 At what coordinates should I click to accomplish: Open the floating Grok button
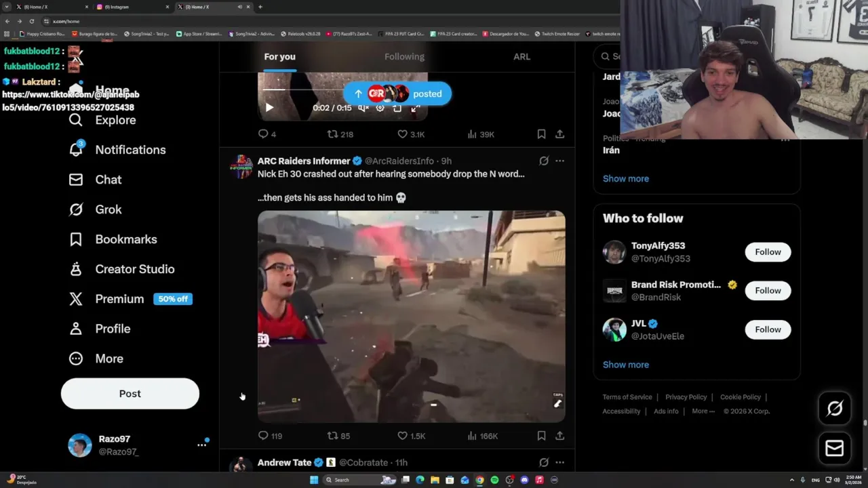[835, 408]
